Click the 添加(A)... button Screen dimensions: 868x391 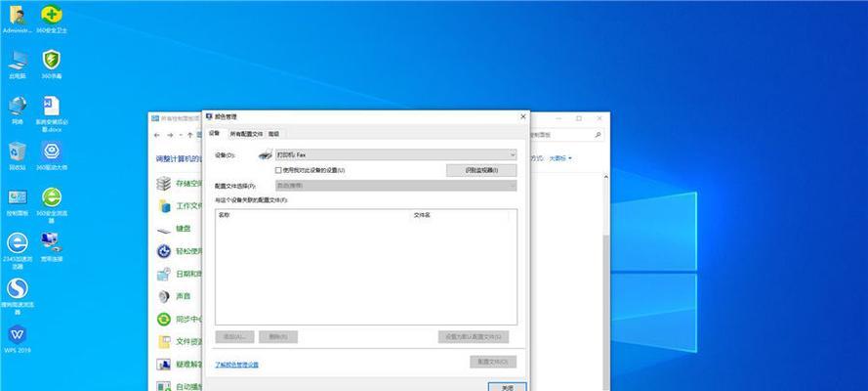pyautogui.click(x=234, y=336)
